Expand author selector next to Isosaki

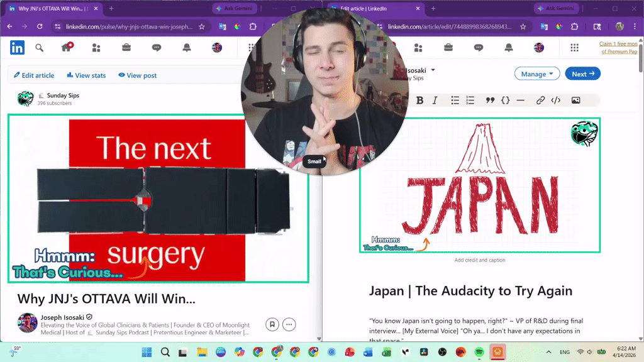[x=433, y=70]
